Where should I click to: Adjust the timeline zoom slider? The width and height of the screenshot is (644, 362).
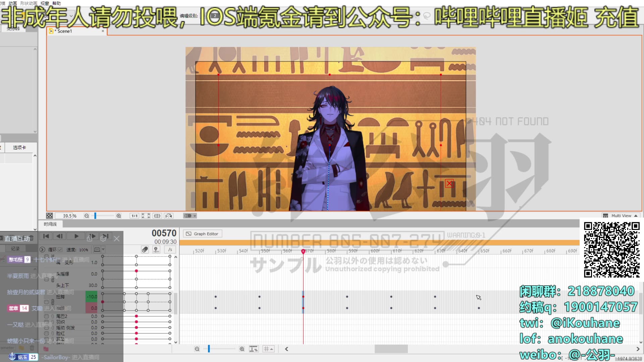[209, 349]
